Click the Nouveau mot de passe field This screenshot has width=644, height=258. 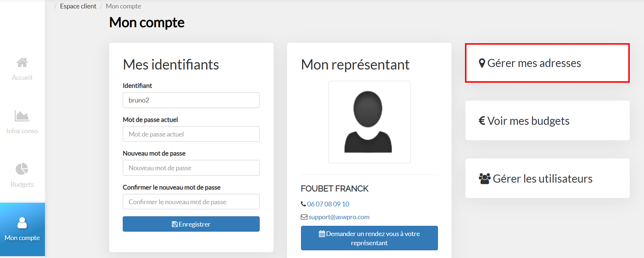(191, 168)
